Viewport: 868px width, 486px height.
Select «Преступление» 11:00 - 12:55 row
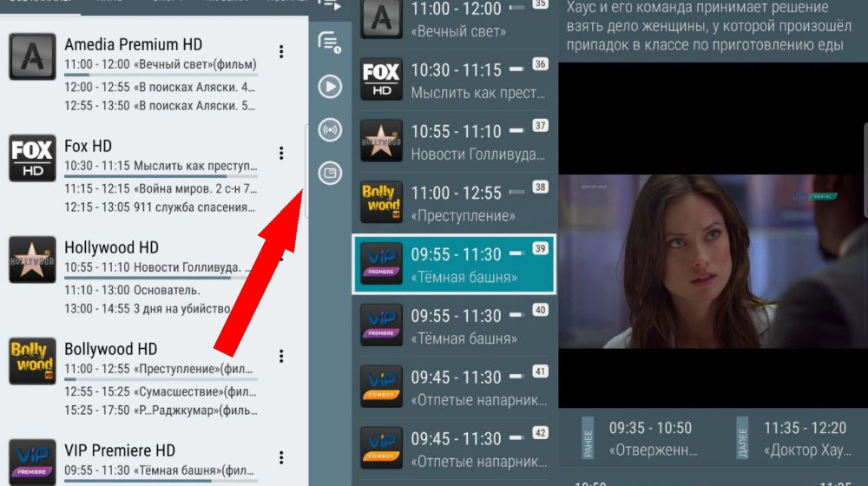(x=454, y=202)
